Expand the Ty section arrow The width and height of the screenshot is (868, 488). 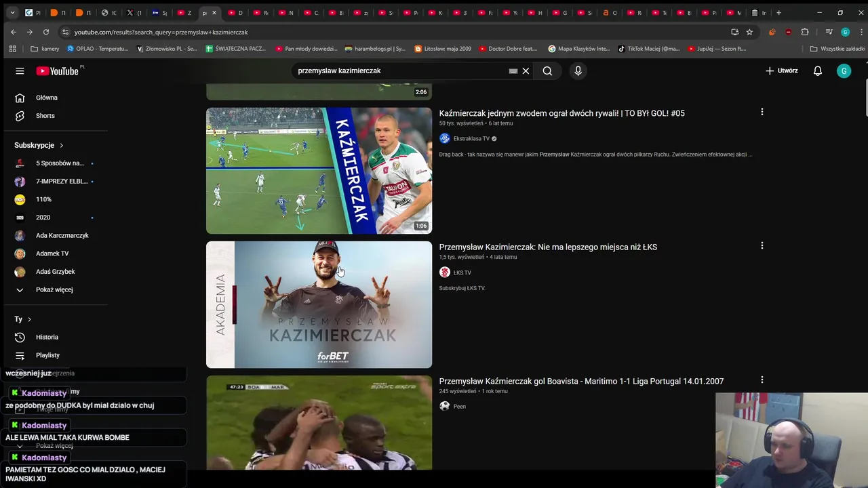click(28, 319)
